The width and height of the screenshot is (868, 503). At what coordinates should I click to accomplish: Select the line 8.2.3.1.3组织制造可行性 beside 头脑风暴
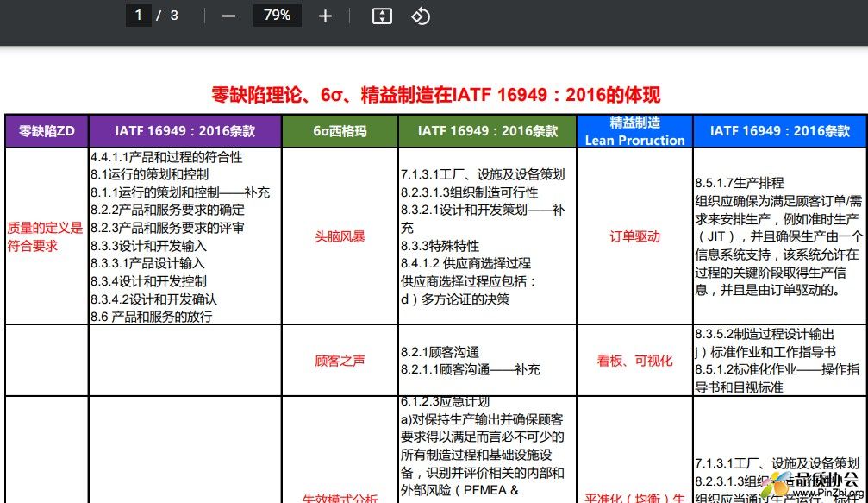(x=470, y=192)
